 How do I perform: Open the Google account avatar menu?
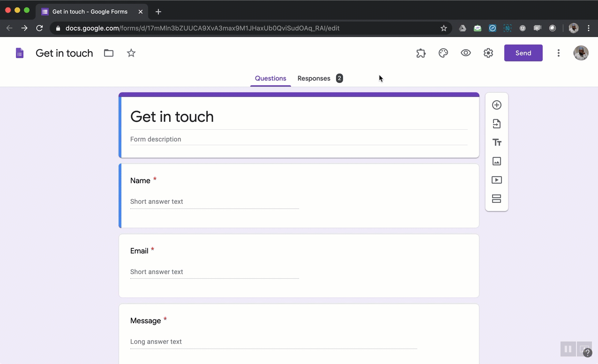[x=581, y=53]
